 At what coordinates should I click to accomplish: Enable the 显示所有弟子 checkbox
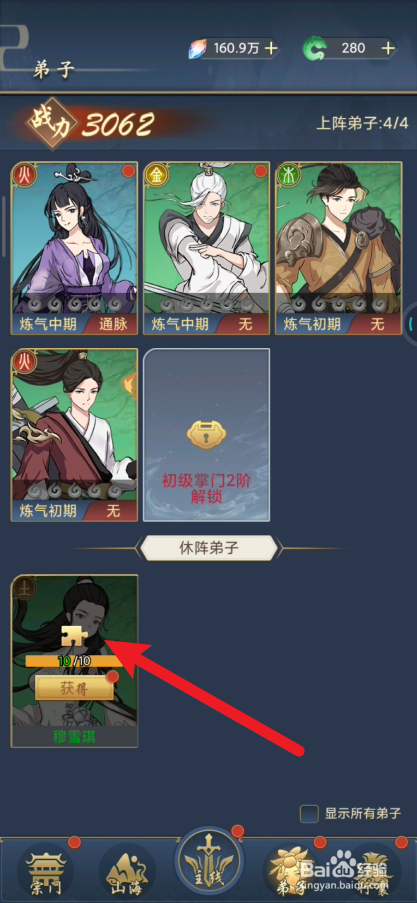309,814
